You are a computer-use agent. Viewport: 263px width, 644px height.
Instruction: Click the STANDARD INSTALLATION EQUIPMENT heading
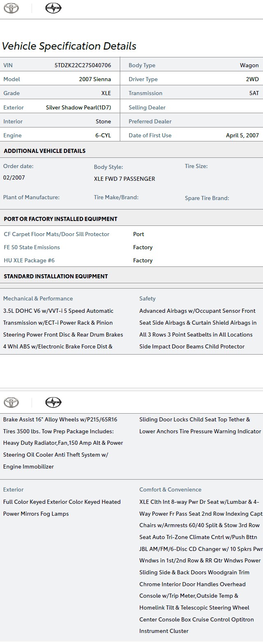[56, 276]
